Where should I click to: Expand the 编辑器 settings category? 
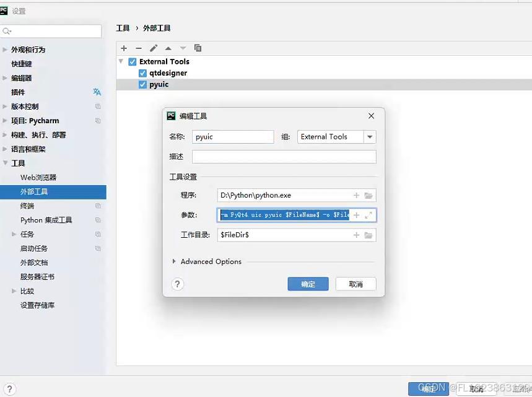pyautogui.click(x=5, y=78)
